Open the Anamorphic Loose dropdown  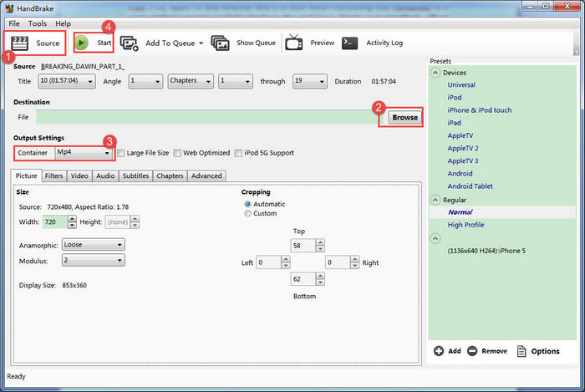(94, 245)
